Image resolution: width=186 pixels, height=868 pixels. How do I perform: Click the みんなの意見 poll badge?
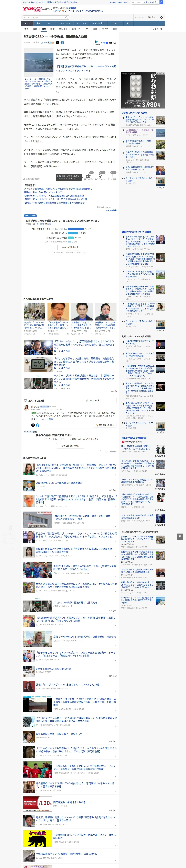click(x=30, y=216)
